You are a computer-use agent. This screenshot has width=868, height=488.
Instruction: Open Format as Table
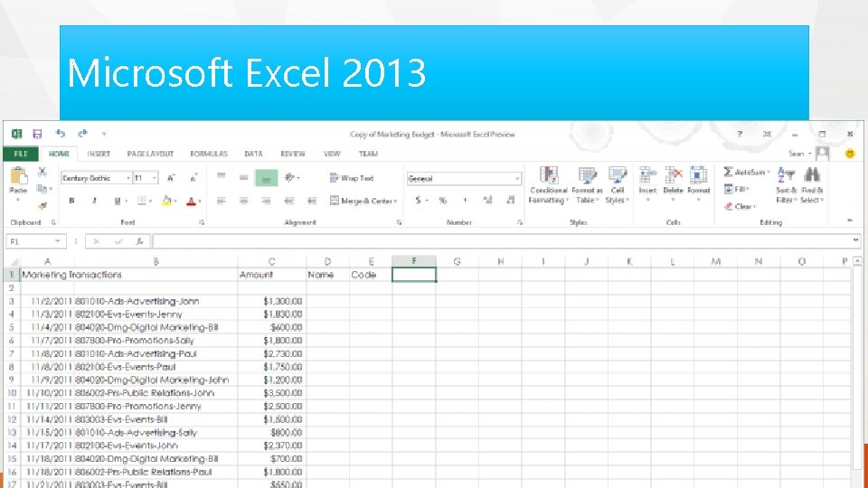[x=588, y=186]
